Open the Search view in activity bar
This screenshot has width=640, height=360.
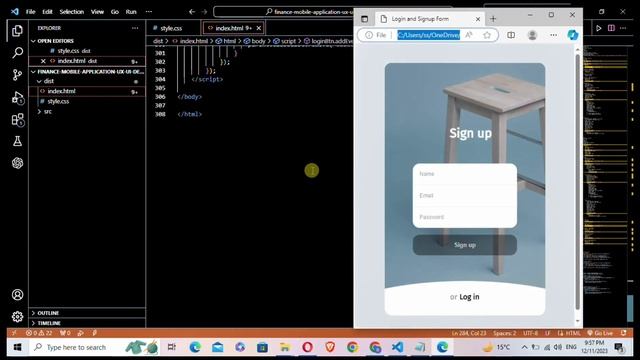17,53
